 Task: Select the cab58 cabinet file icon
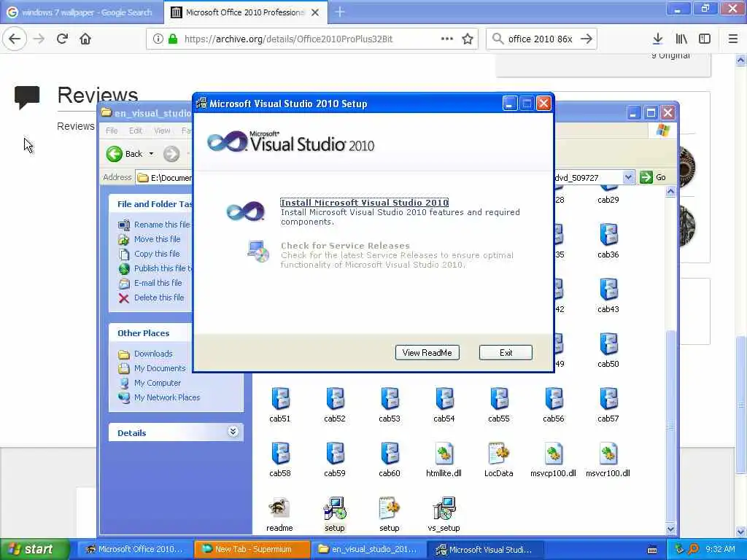[280, 454]
